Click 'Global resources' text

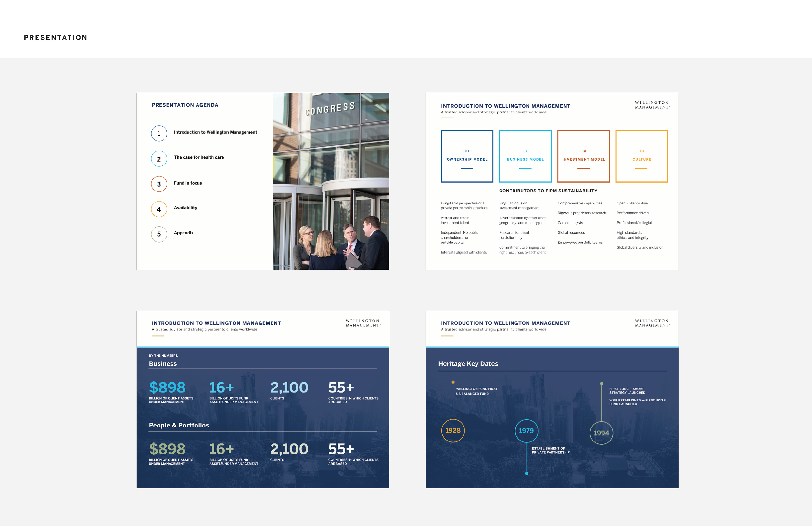(x=571, y=232)
